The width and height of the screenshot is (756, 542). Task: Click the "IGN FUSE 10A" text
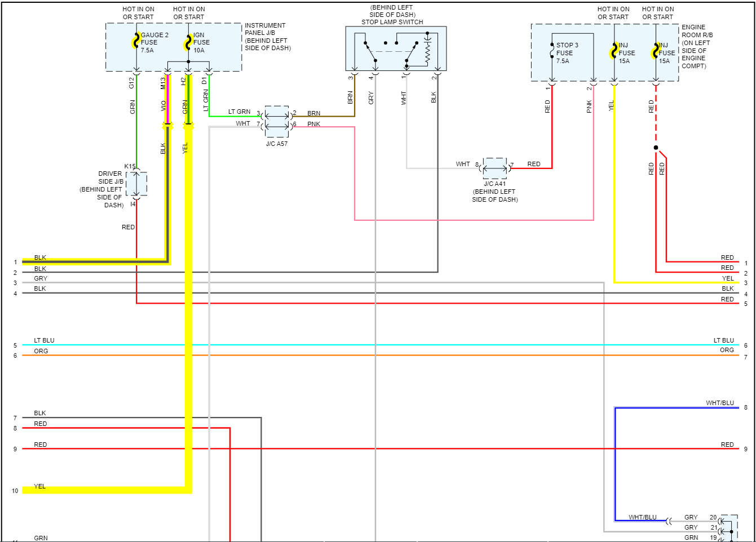(x=201, y=42)
